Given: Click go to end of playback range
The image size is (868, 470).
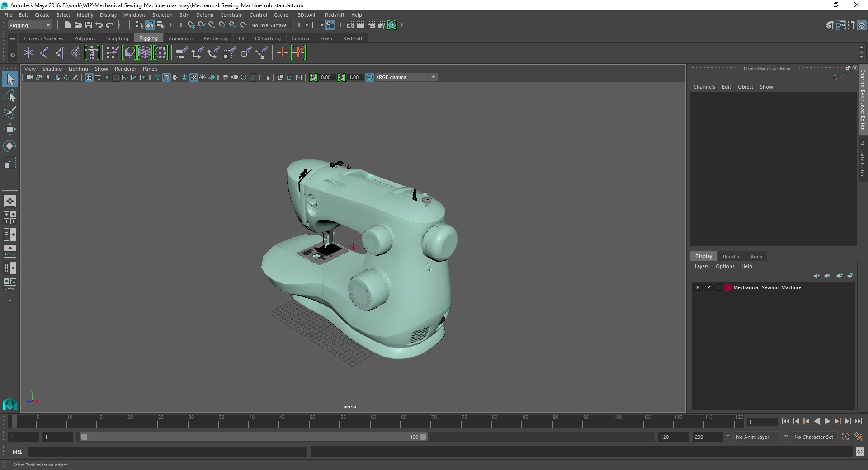Looking at the screenshot, I should tap(858, 421).
